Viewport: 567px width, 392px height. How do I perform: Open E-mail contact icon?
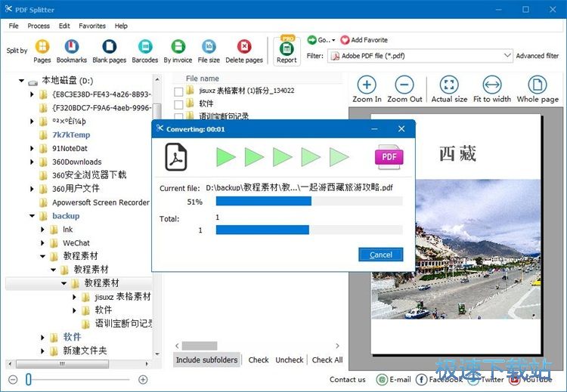click(x=382, y=379)
